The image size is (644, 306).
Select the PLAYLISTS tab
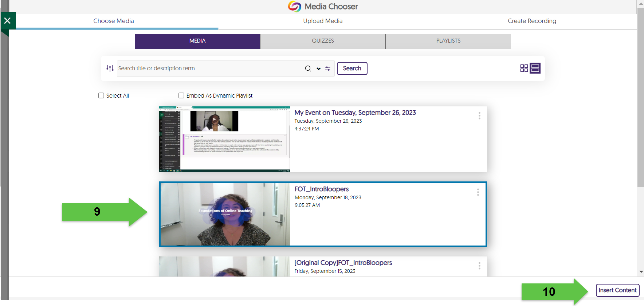pos(448,41)
